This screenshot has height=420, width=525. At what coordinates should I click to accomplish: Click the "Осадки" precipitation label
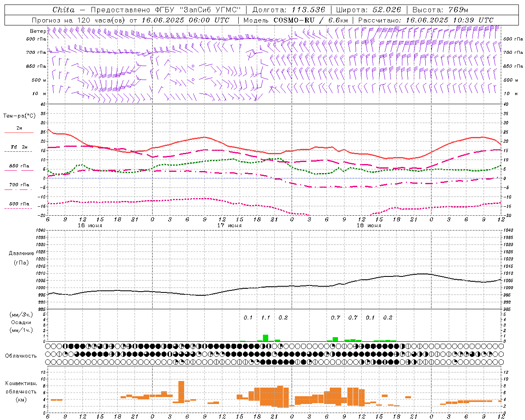pos(21,322)
